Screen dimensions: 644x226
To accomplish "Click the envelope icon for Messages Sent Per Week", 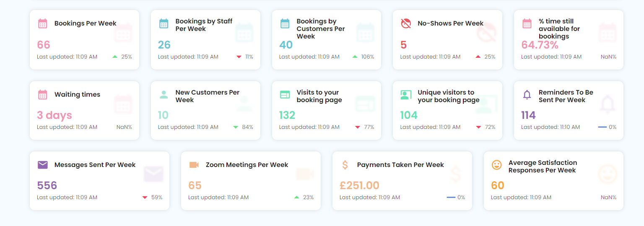I will point(43,165).
